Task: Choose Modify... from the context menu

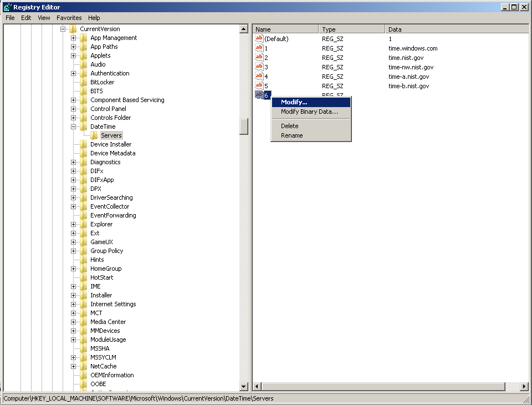Action: (311, 102)
